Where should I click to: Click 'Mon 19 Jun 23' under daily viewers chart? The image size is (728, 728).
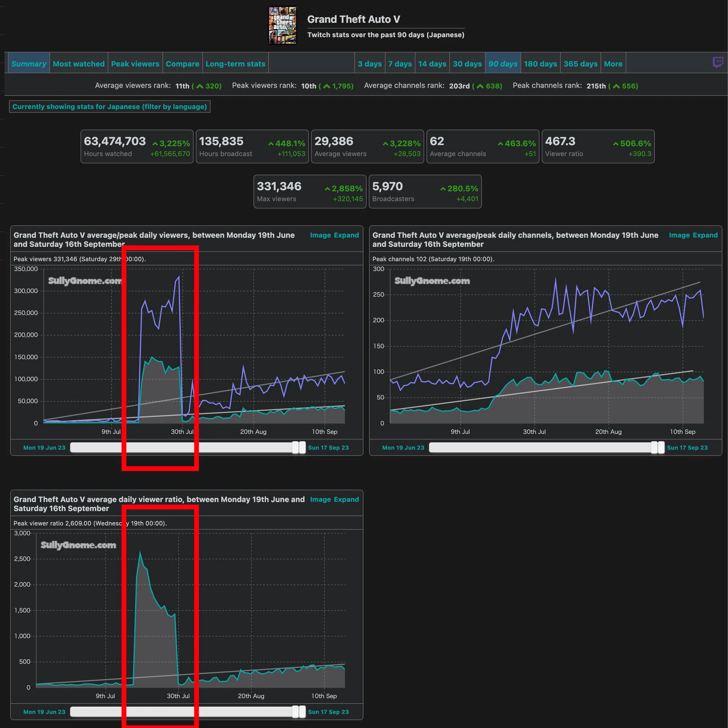(x=44, y=448)
